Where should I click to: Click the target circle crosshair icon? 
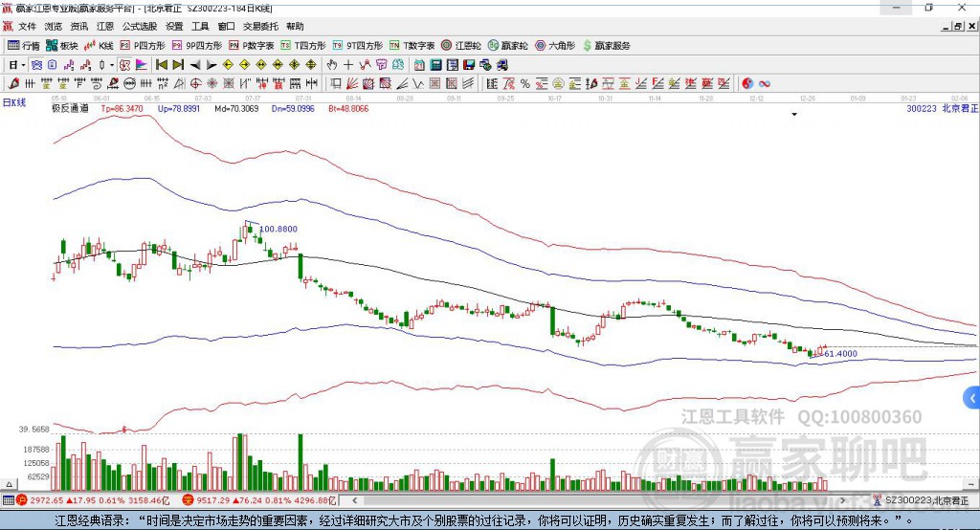[x=196, y=84]
